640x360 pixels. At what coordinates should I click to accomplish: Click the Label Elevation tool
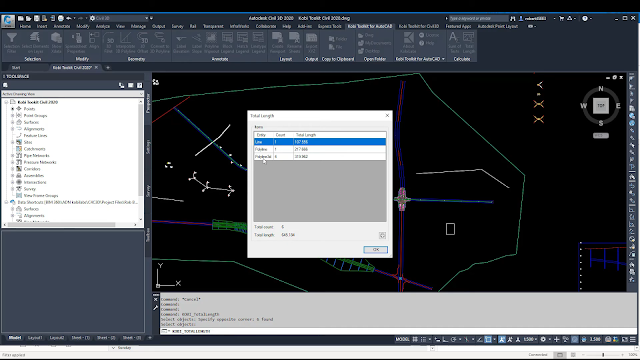[x=181, y=42]
